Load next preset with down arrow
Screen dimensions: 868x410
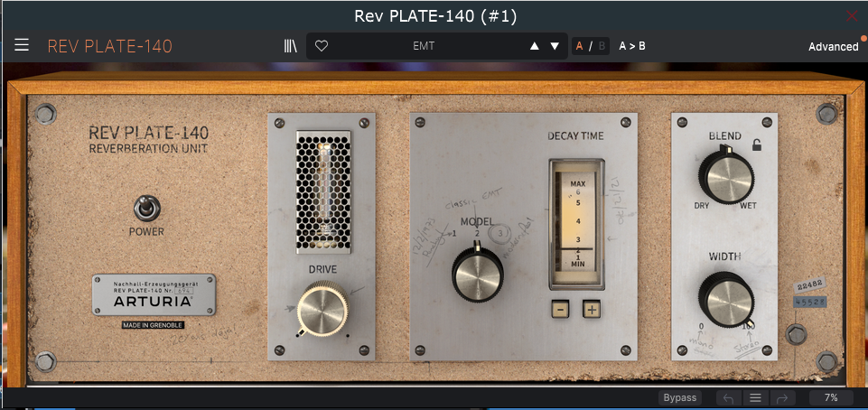pos(555,46)
